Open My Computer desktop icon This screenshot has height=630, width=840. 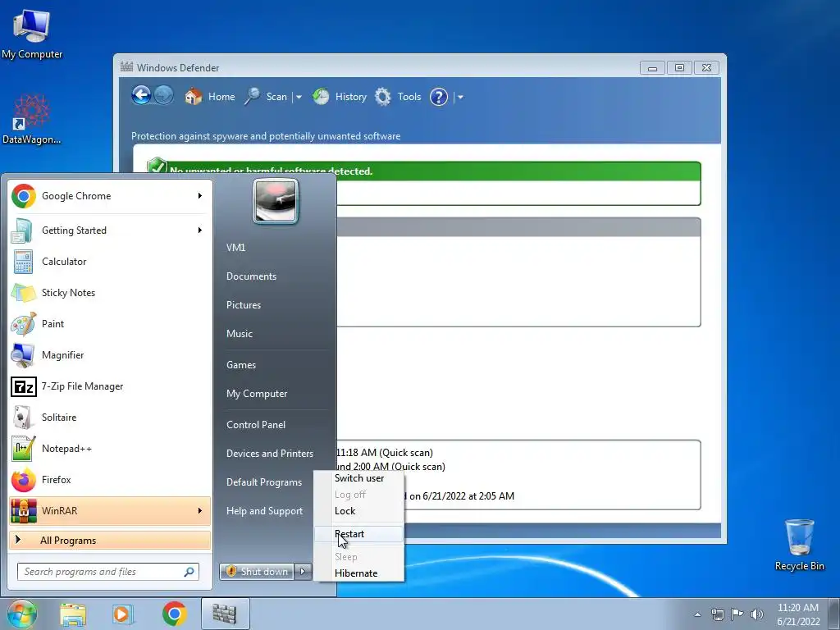pos(32,34)
